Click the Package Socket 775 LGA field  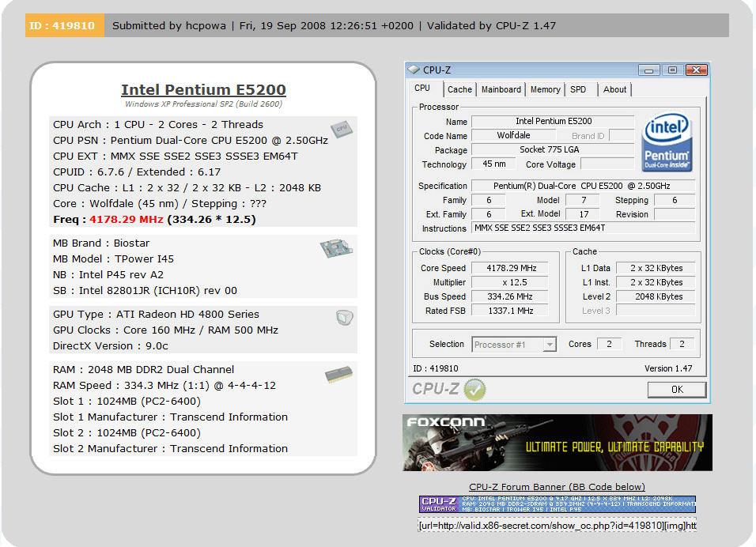pyautogui.click(x=553, y=150)
